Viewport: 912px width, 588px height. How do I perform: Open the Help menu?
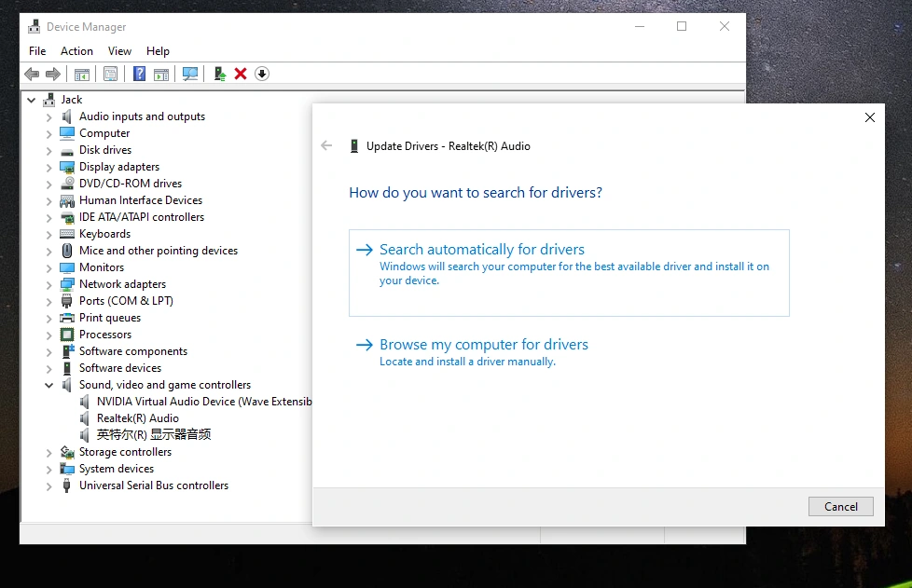pyautogui.click(x=158, y=51)
